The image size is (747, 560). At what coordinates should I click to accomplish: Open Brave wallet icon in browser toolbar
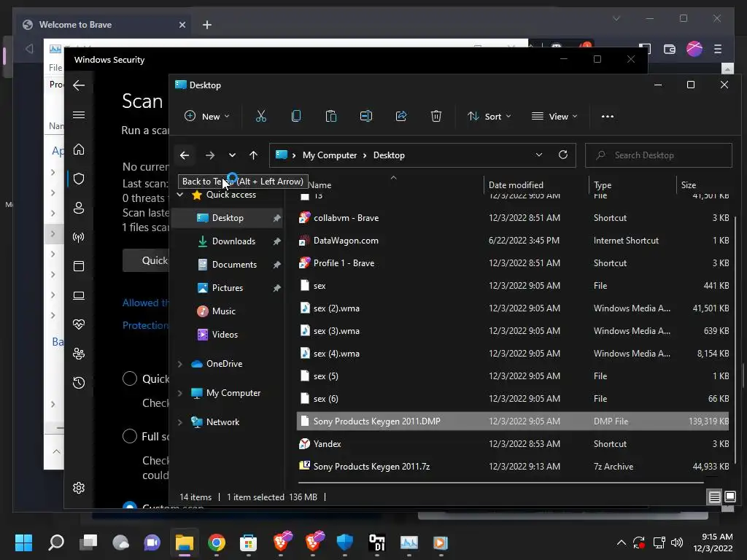coord(670,49)
